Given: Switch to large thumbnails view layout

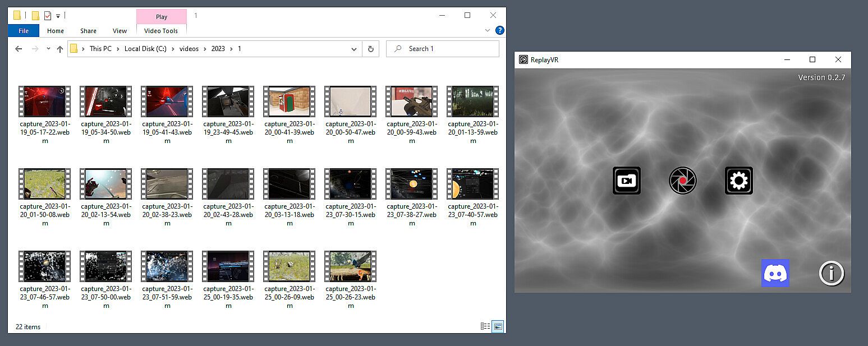Looking at the screenshot, I should (x=498, y=326).
